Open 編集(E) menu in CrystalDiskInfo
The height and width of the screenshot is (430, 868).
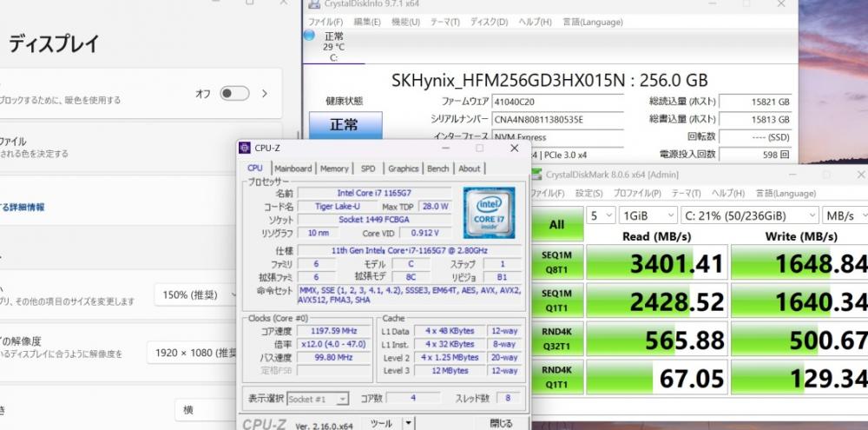tap(367, 23)
